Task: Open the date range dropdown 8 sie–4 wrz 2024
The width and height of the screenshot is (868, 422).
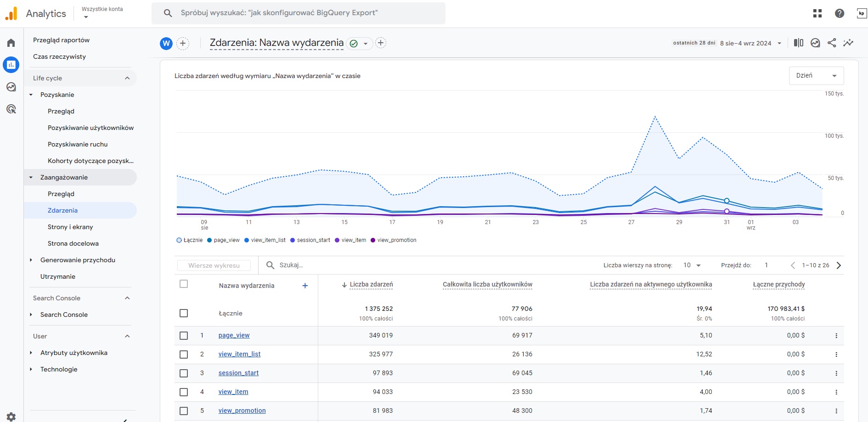Action: pos(750,43)
